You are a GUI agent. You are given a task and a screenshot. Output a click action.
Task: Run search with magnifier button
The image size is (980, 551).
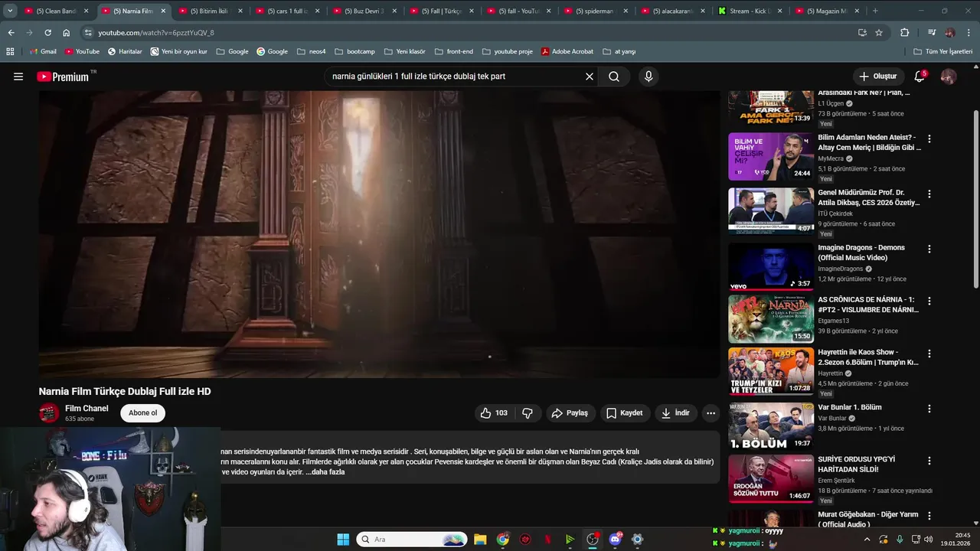[614, 77]
